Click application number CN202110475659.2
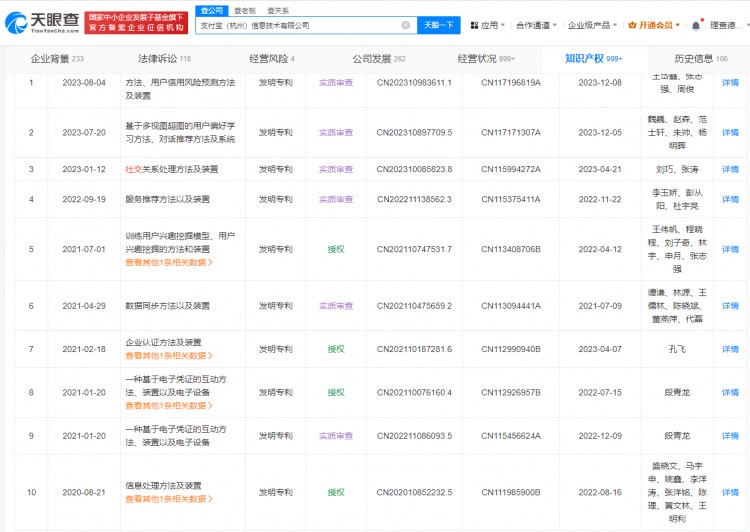The image size is (750, 532). coord(414,306)
